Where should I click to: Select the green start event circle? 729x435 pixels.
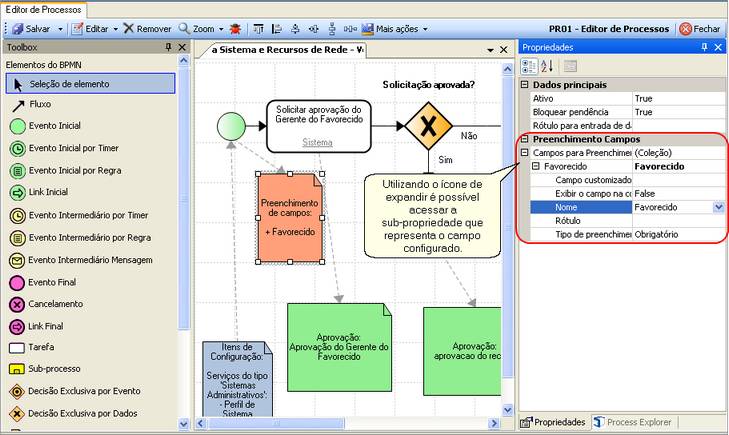point(231,126)
